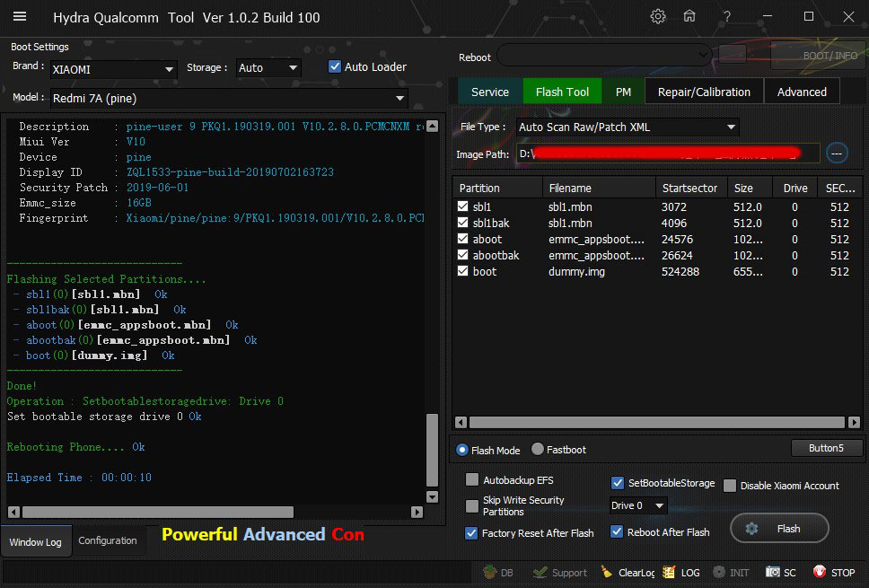Click the home icon in title bar
Screen dimensions: 869x588
pos(689,17)
